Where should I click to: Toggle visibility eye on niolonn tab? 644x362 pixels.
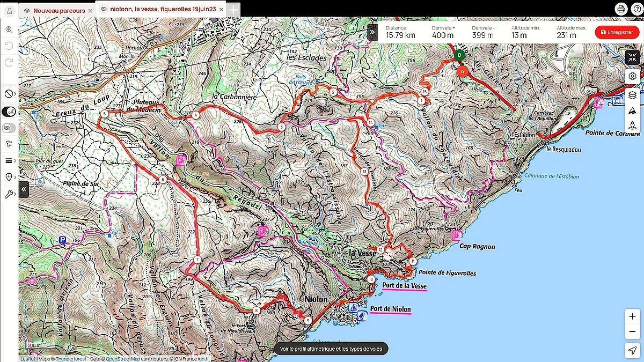click(104, 9)
